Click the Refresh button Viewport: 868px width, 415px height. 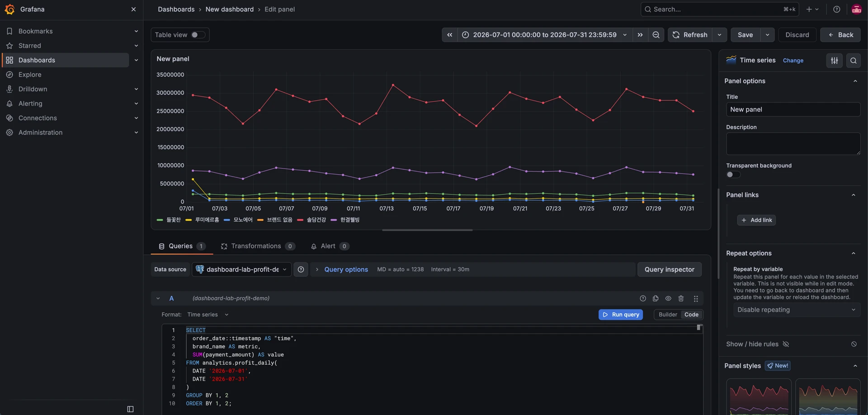690,35
